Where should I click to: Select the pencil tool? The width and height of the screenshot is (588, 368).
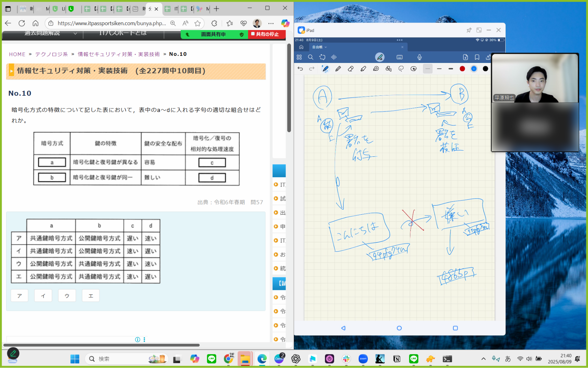(x=338, y=69)
